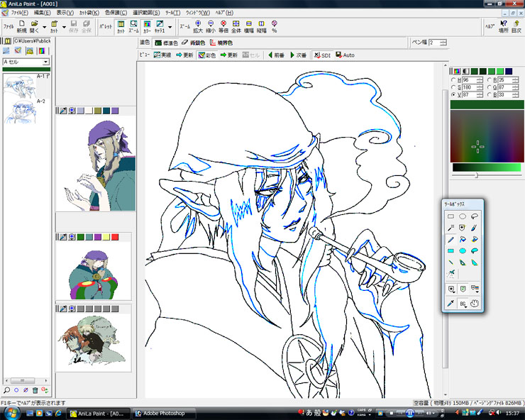Click the 次番 next button
The image size is (525, 420).
point(298,55)
